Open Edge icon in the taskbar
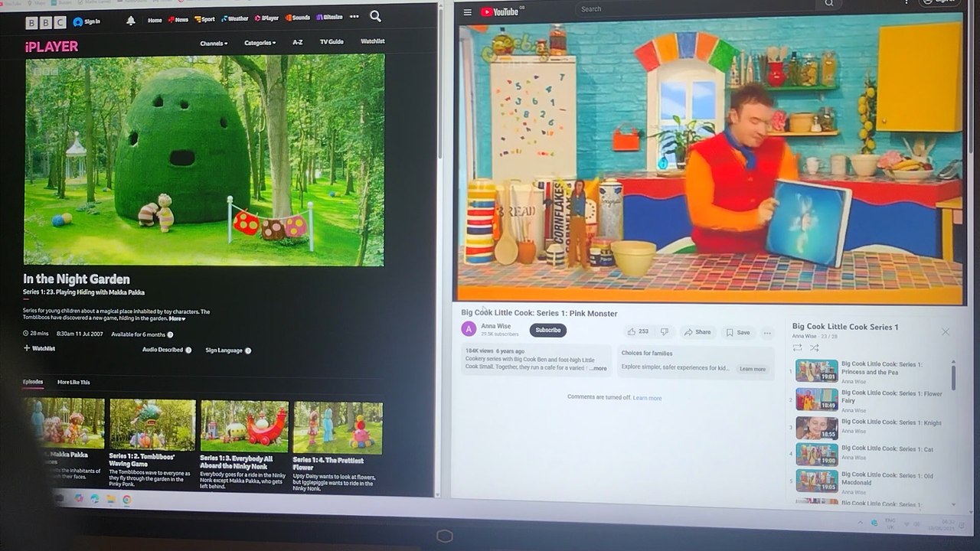Viewport: 980px width, 551px height. (x=95, y=498)
